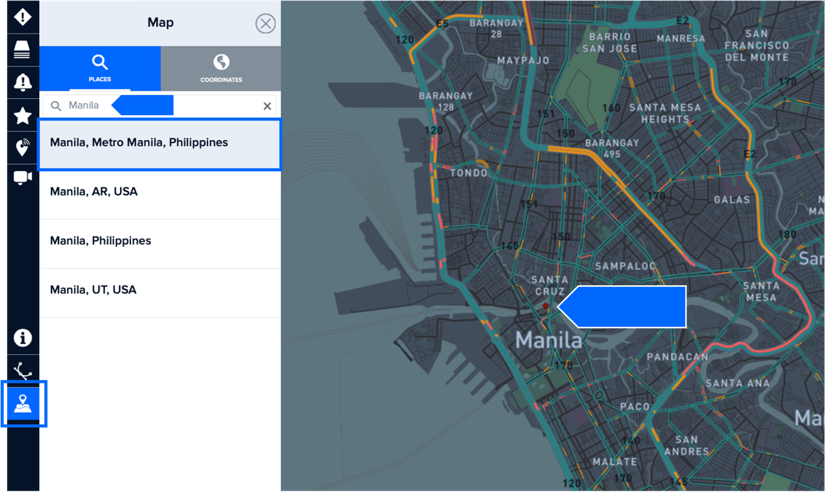Viewport: 825px width, 492px height.
Task: Click the Barangay 495 label on the map
Action: pyautogui.click(x=612, y=148)
